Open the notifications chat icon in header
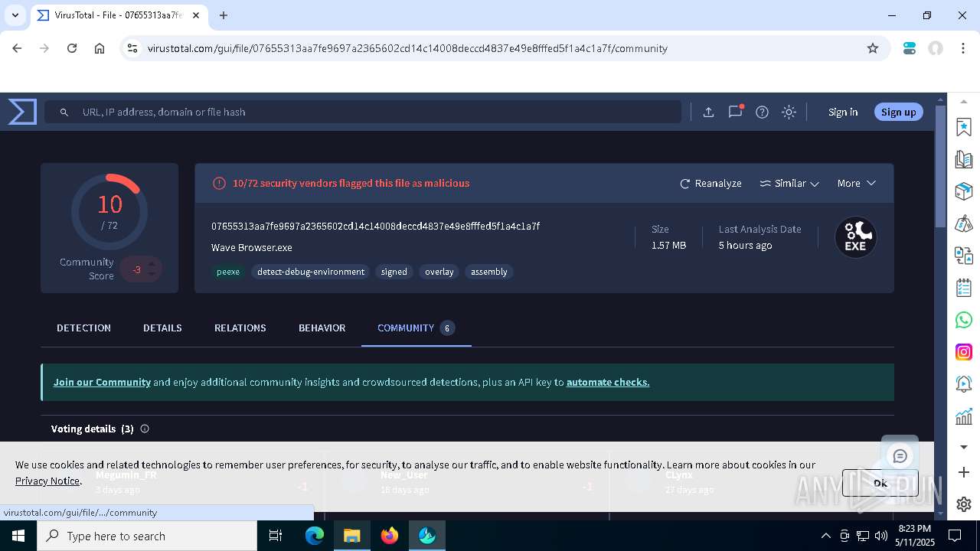Image resolution: width=980 pixels, height=551 pixels. [736, 111]
